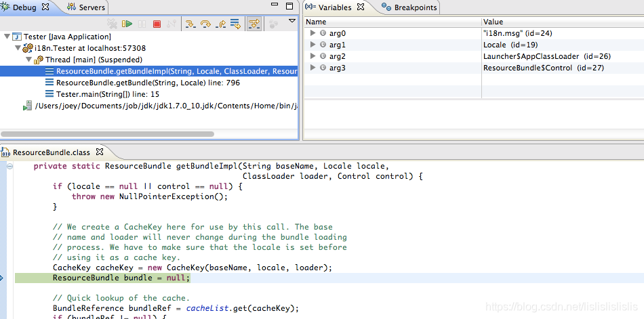Click the Step Into icon

pos(190,24)
